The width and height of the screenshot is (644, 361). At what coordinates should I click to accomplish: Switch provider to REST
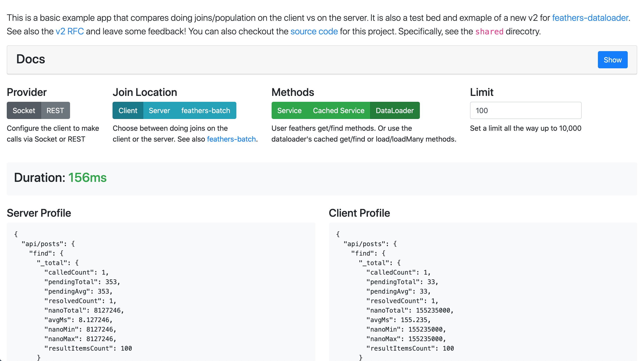pos(55,110)
